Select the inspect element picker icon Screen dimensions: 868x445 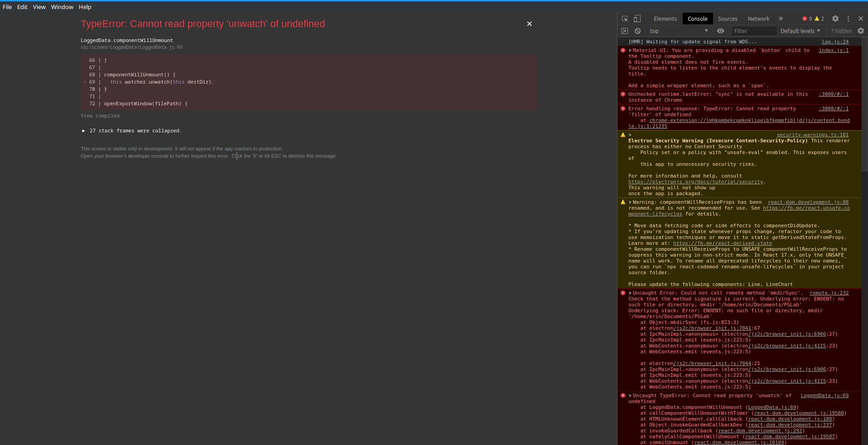tap(625, 19)
